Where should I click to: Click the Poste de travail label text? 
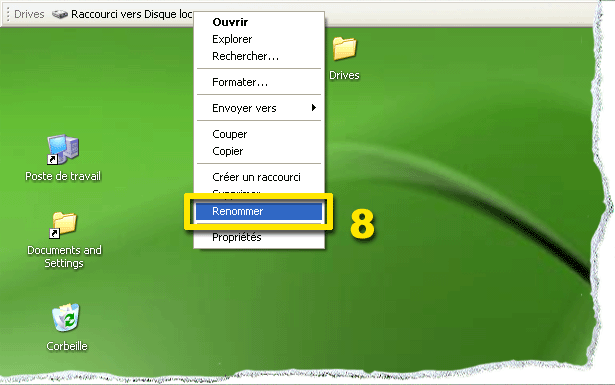63,176
